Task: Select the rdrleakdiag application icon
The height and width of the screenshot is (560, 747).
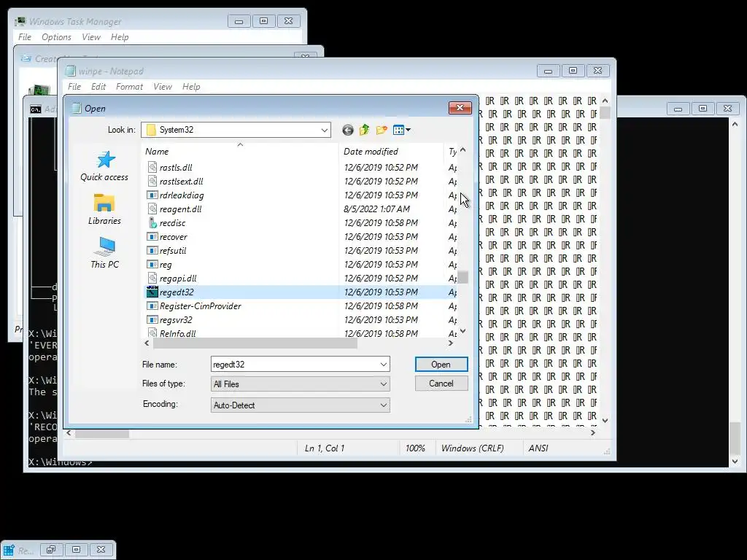Action: [x=152, y=195]
